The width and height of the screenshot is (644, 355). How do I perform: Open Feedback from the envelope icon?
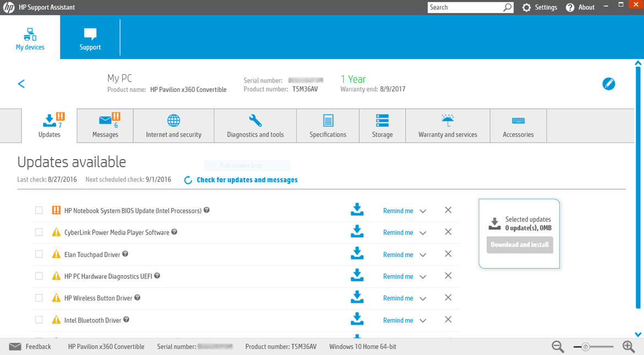[x=15, y=346]
